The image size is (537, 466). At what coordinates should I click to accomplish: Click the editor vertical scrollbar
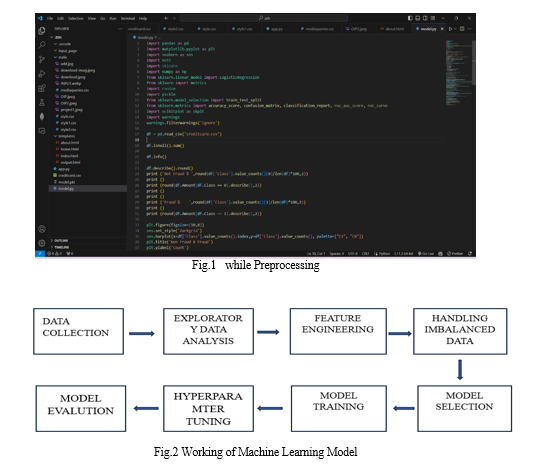click(474, 62)
